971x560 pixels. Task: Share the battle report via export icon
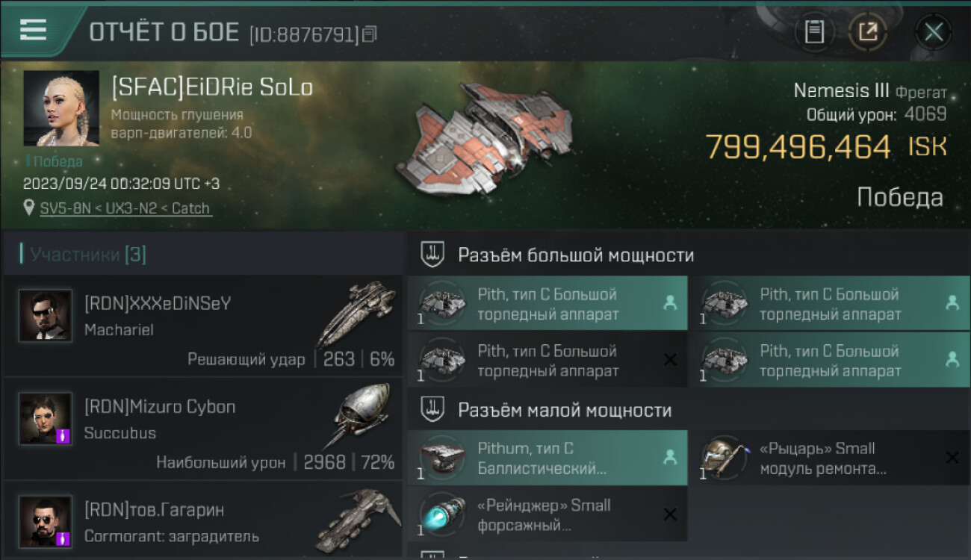point(868,32)
